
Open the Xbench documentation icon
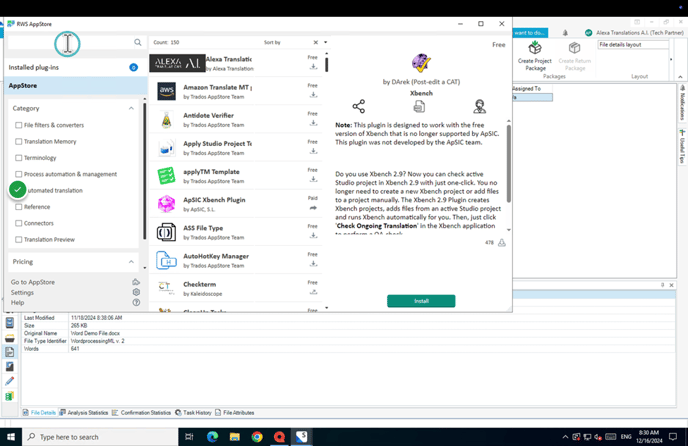pos(419,106)
